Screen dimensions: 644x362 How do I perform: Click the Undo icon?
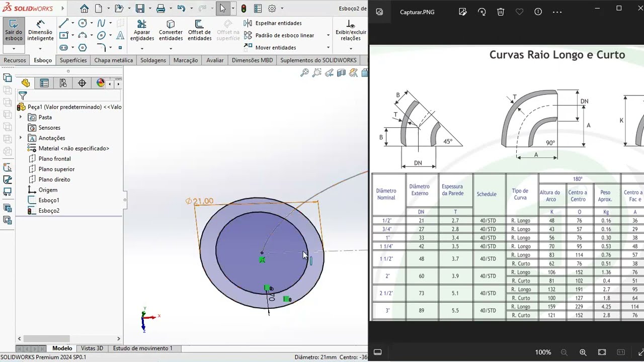pyautogui.click(x=181, y=9)
